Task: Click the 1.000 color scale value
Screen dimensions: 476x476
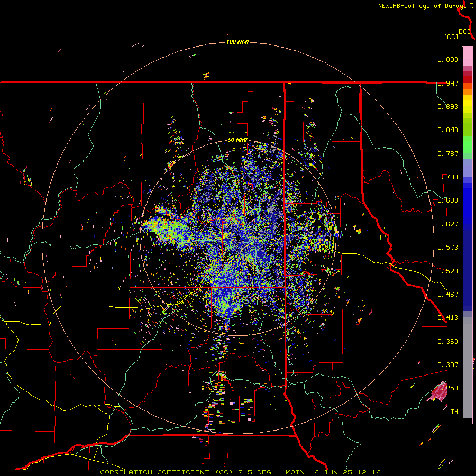Action: (x=448, y=59)
